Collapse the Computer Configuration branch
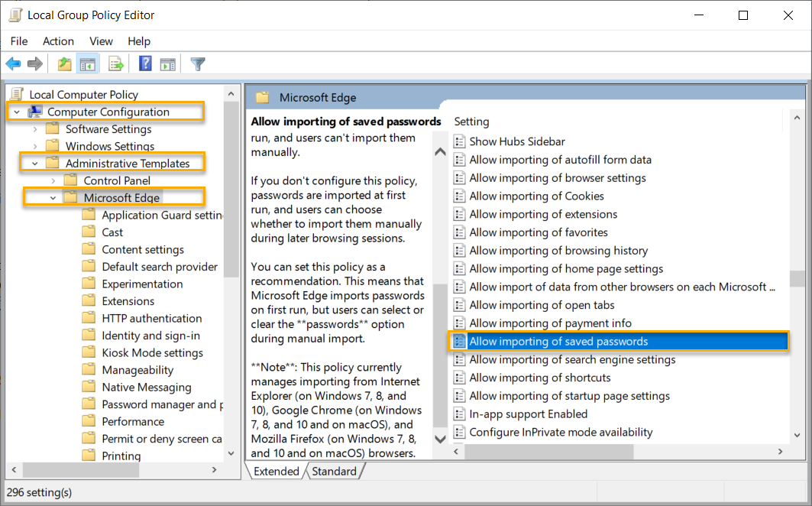 point(17,111)
